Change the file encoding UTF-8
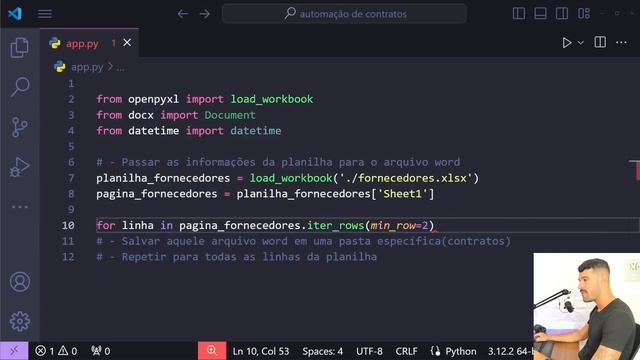The height and width of the screenshot is (360, 640). [x=369, y=351]
